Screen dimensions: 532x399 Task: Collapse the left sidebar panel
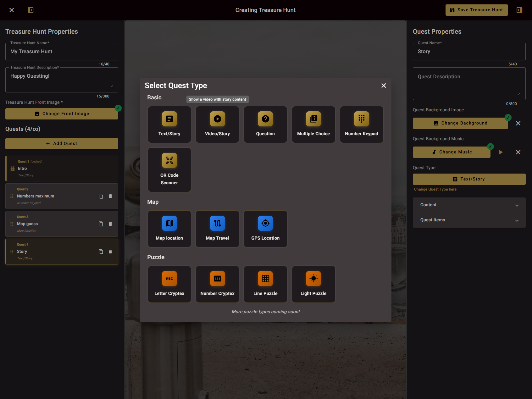[30, 10]
